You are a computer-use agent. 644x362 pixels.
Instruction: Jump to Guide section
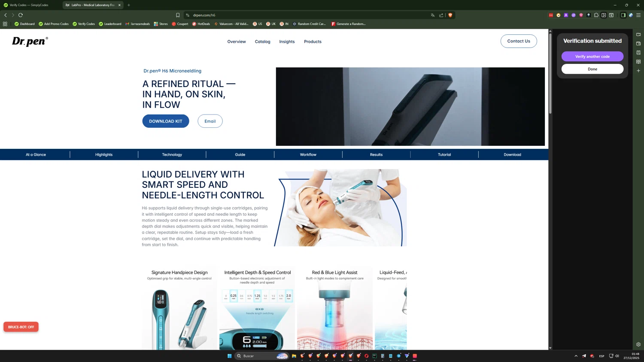click(240, 154)
